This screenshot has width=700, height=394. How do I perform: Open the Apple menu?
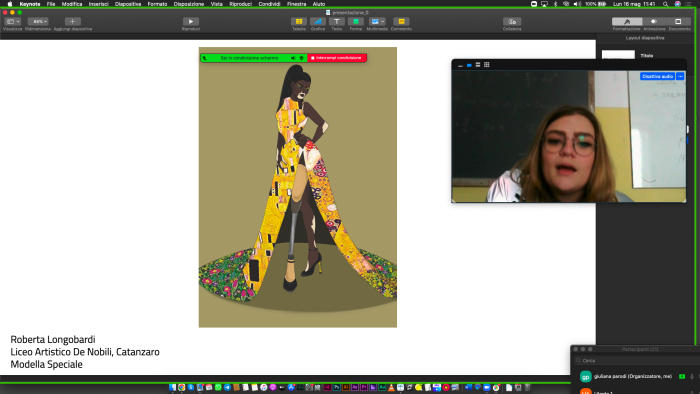click(x=10, y=4)
